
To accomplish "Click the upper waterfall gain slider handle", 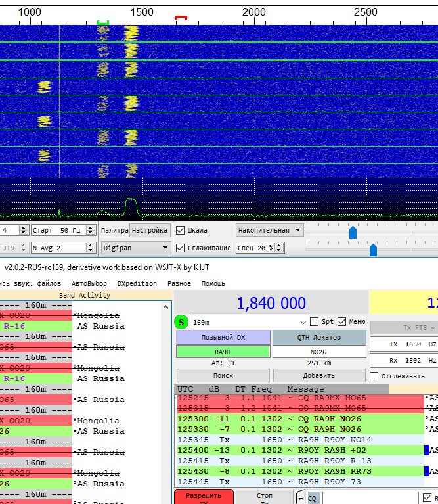I will click(353, 232).
